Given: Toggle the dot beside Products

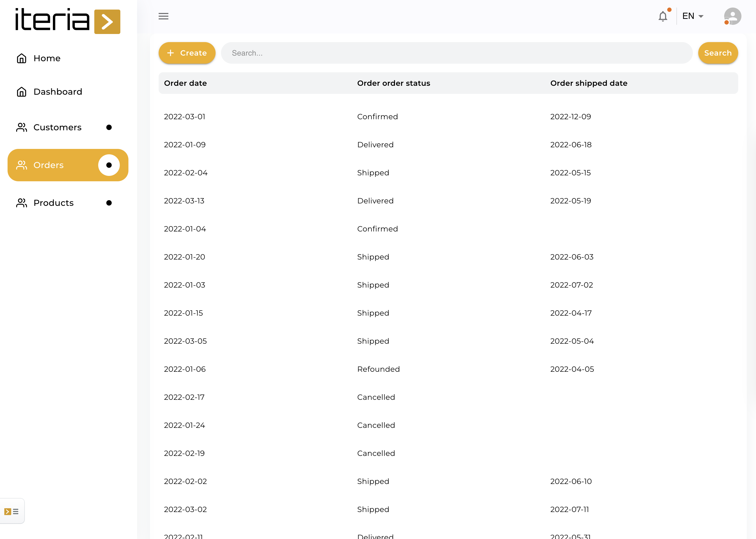Looking at the screenshot, I should [109, 203].
